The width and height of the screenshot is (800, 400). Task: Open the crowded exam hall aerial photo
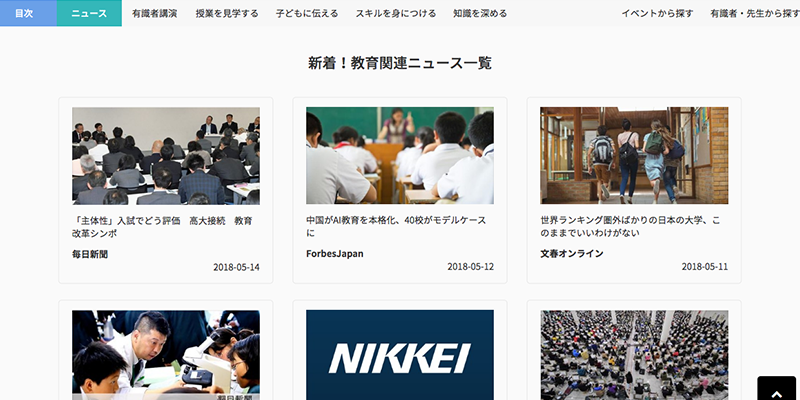634,355
